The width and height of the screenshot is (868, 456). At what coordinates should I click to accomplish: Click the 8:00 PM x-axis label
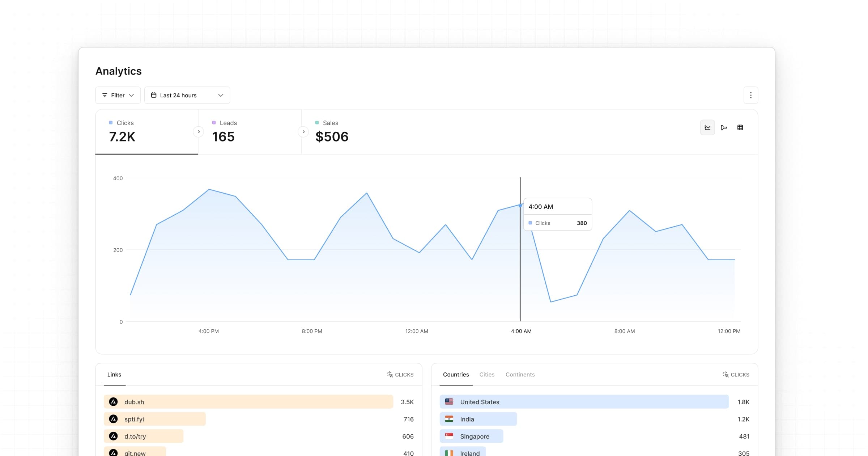coord(312,331)
